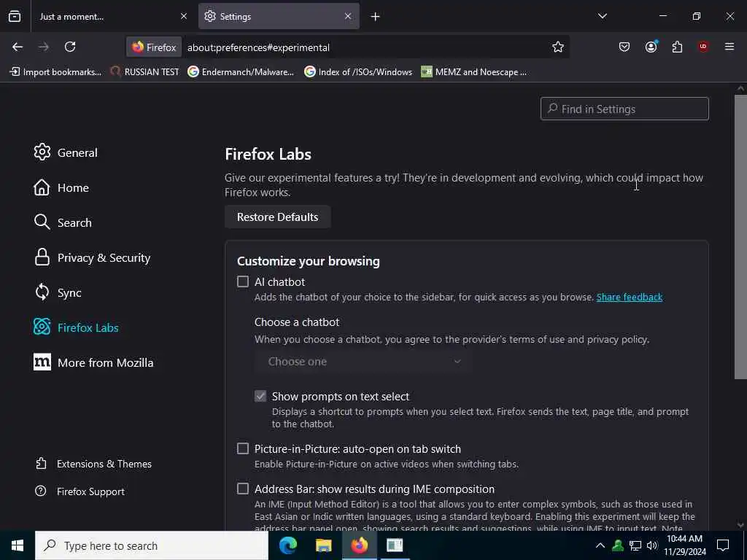Open the Choose one chatbot dropdown
Screen dimensions: 747x560
coord(363,362)
